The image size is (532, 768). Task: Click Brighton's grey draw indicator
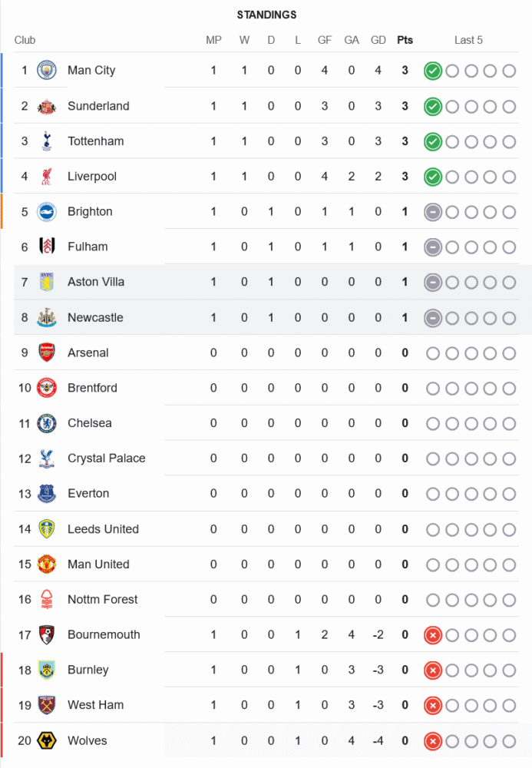pos(433,212)
